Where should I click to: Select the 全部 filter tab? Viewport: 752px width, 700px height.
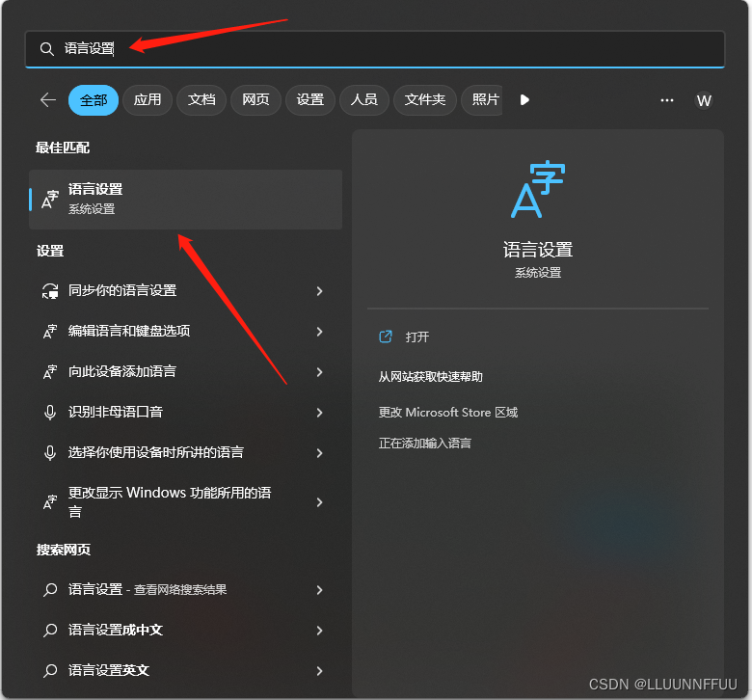pyautogui.click(x=94, y=100)
